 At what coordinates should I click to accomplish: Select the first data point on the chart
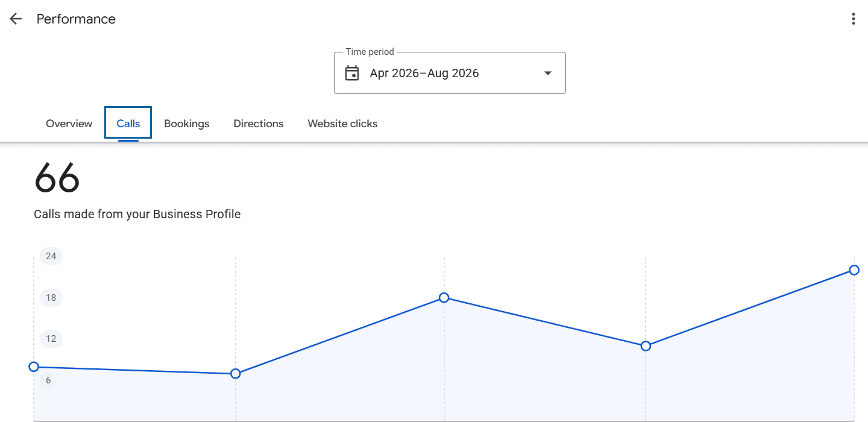pyautogui.click(x=34, y=367)
